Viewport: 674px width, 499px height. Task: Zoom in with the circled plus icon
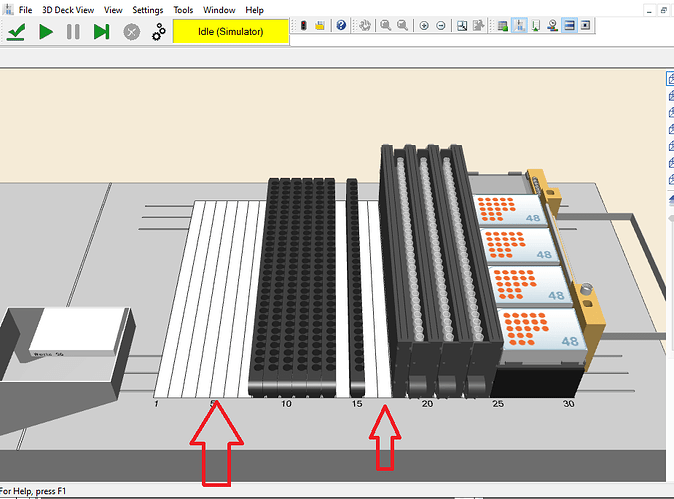[x=424, y=26]
